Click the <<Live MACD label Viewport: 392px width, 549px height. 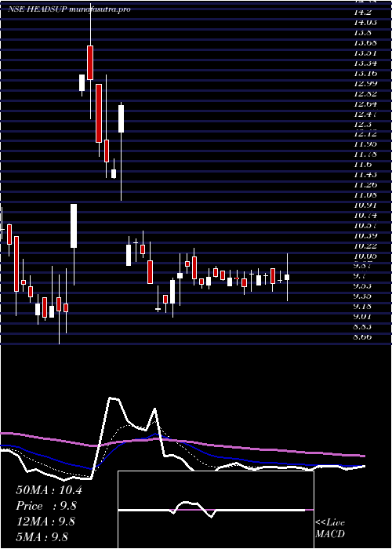[330, 528]
